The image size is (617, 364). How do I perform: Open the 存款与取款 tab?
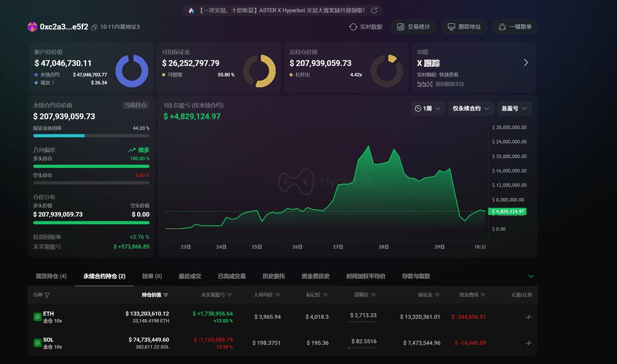click(416, 276)
